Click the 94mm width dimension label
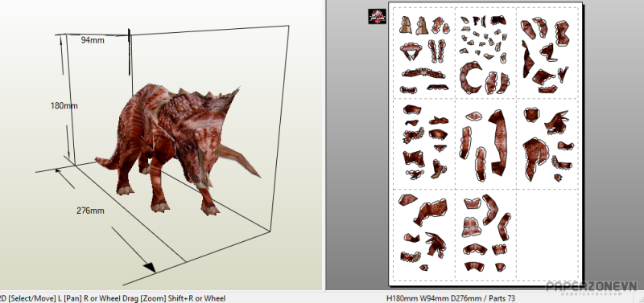The width and height of the screenshot is (644, 303). [93, 40]
